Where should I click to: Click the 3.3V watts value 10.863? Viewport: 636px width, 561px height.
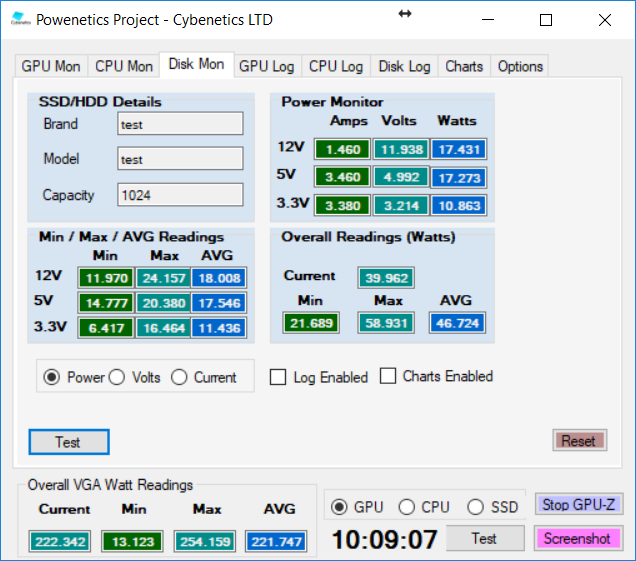[459, 205]
